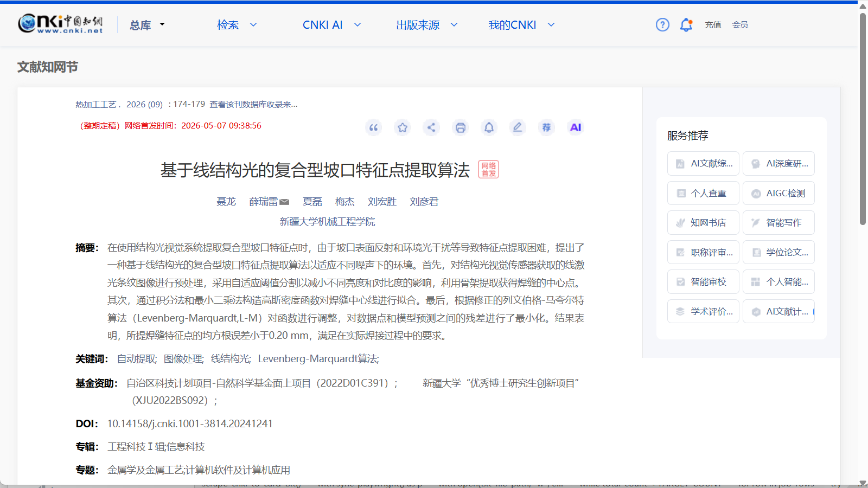Open AI深度研... service

[x=778, y=163]
